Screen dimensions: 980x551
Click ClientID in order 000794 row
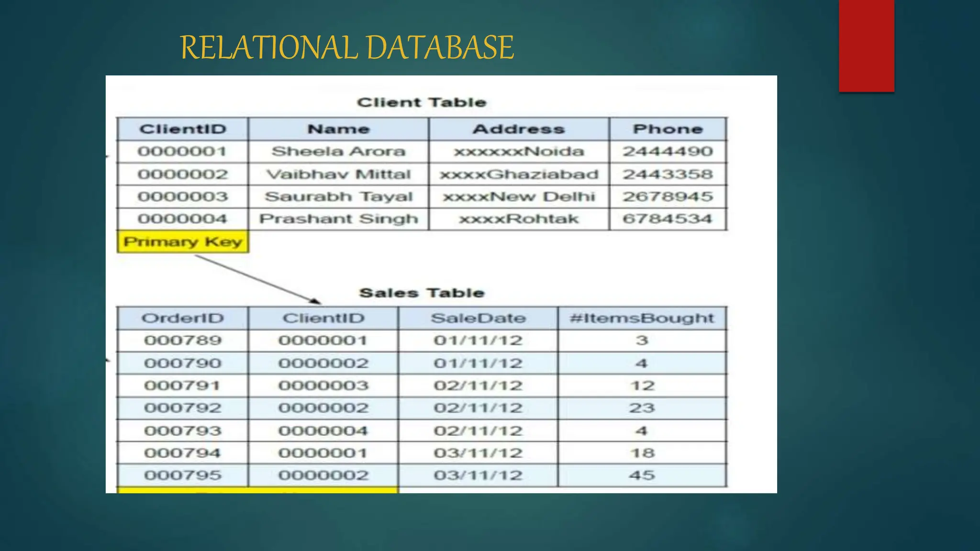[x=323, y=453]
